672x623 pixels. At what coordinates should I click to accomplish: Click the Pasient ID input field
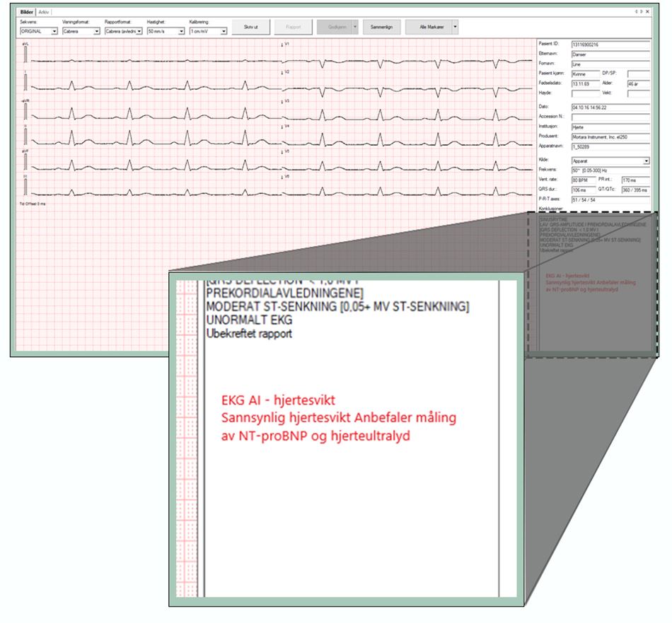(612, 43)
